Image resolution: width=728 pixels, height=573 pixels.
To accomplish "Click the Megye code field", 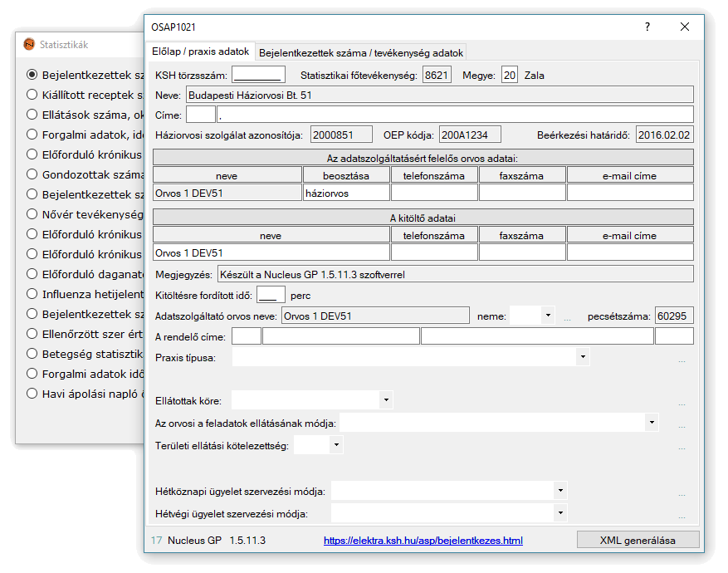I will click(510, 75).
